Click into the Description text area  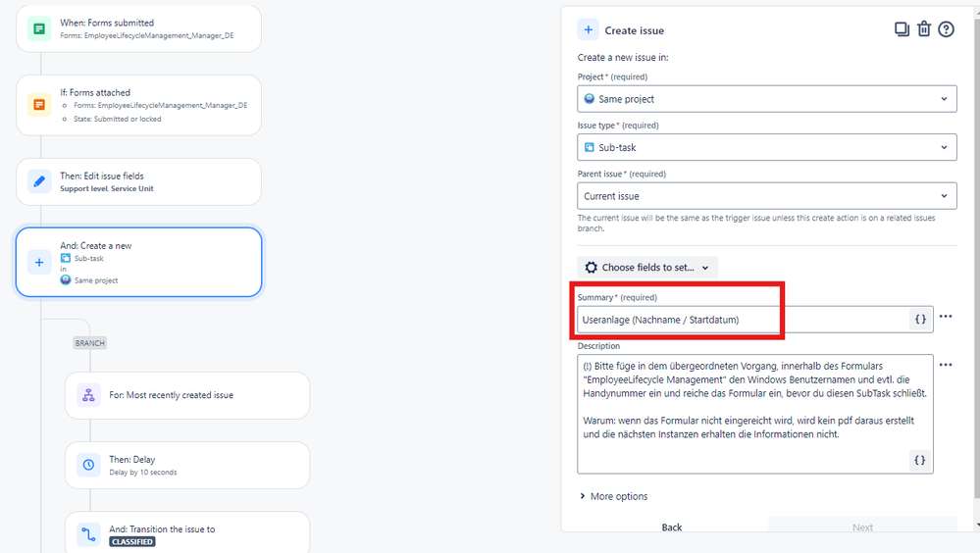tap(755, 415)
